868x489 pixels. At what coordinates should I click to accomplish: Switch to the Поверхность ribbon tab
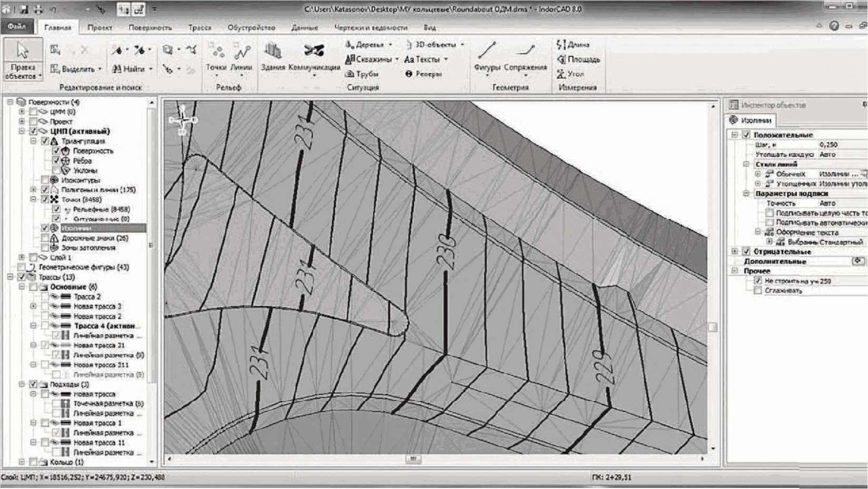coord(150,27)
